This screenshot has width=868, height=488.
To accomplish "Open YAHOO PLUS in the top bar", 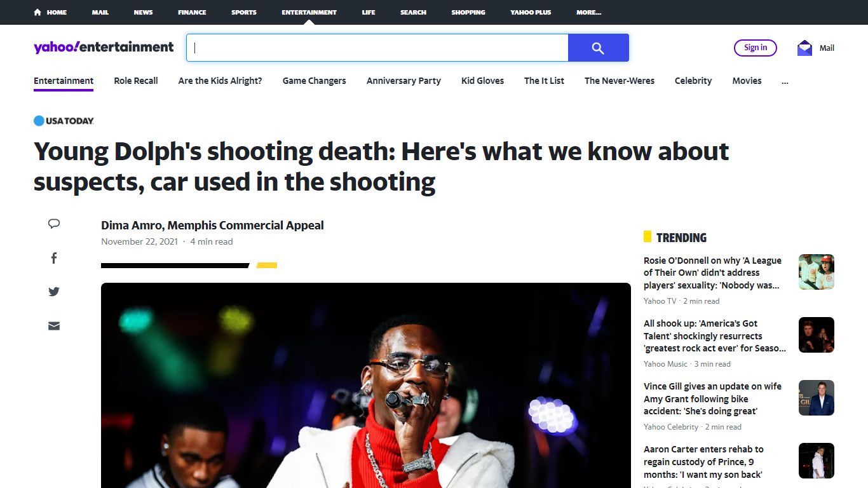I will pos(531,12).
